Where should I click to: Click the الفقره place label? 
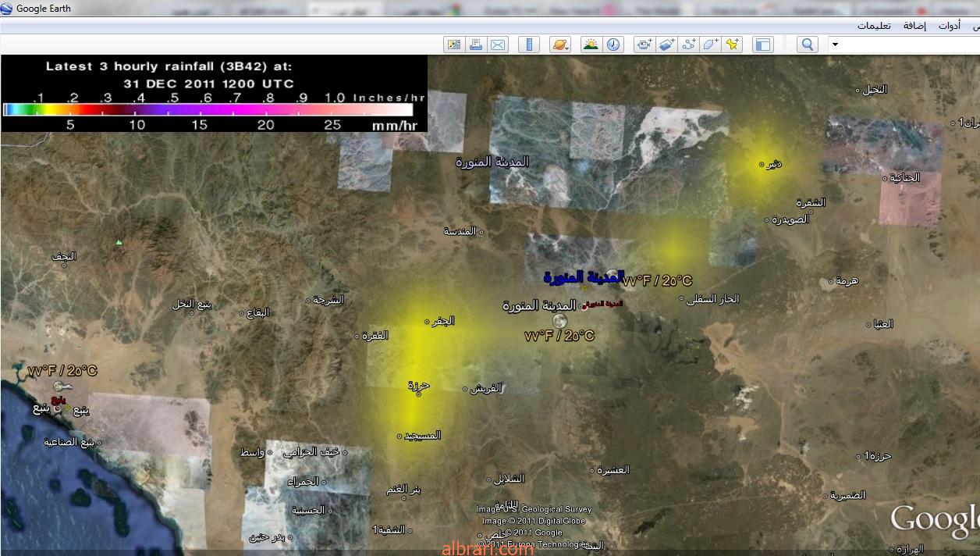tap(373, 336)
